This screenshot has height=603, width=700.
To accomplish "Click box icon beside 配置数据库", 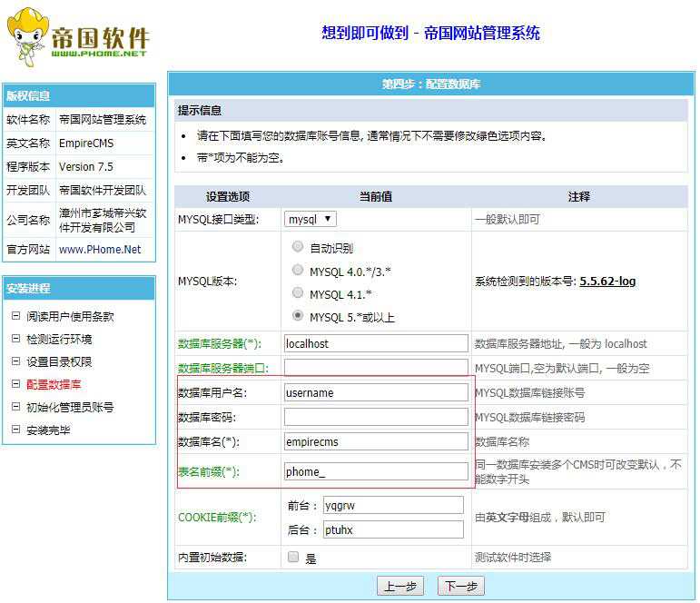I will (15, 384).
